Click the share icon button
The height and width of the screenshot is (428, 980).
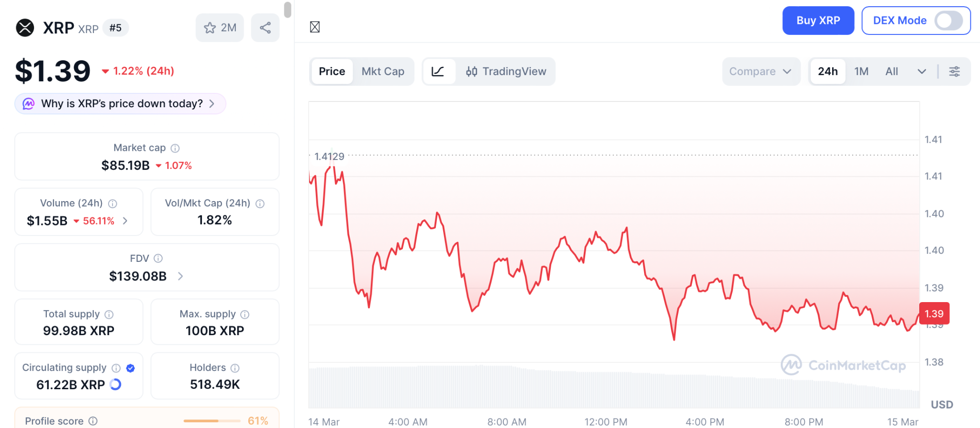265,28
